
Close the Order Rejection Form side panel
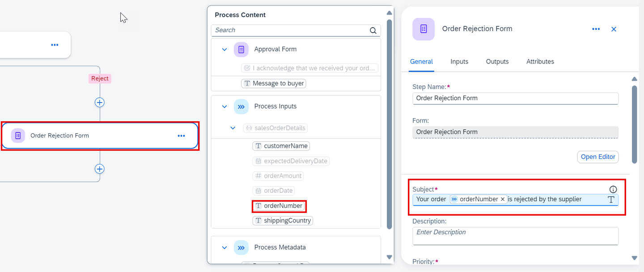[x=614, y=29]
